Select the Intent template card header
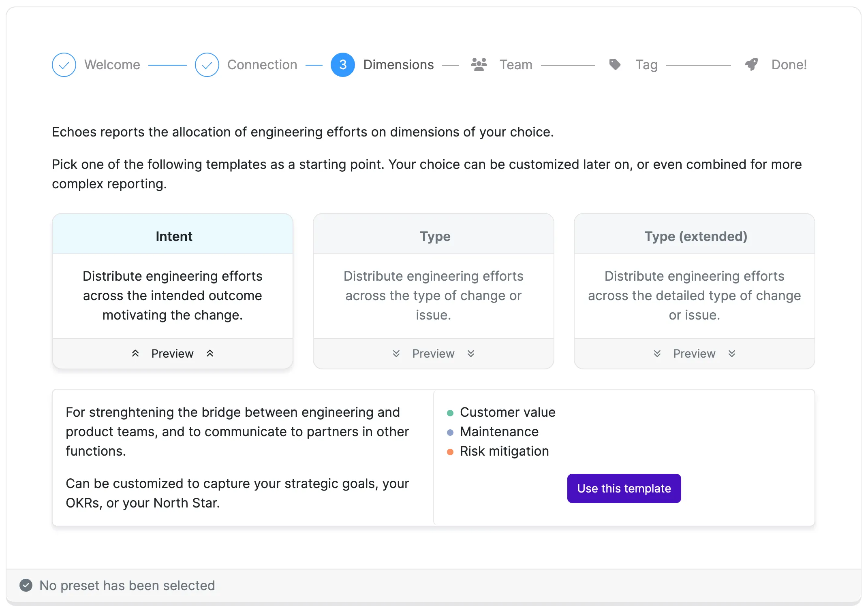Viewport: 868px width, 614px height. tap(173, 234)
